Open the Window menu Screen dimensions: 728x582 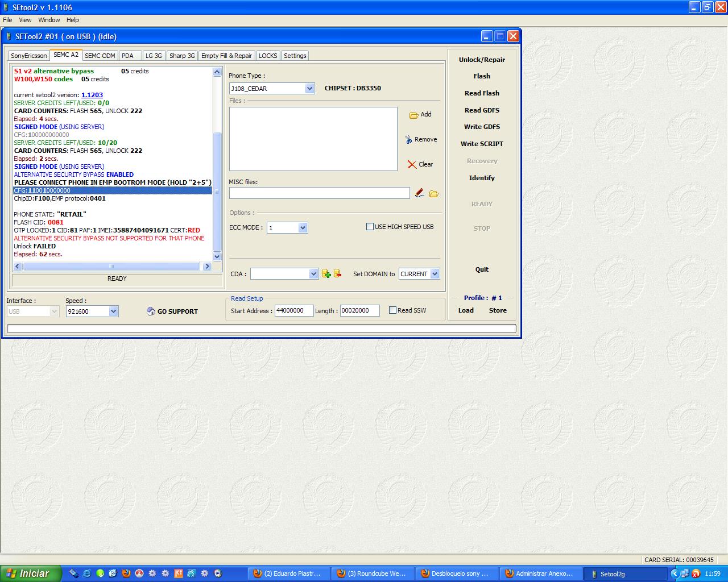49,20
